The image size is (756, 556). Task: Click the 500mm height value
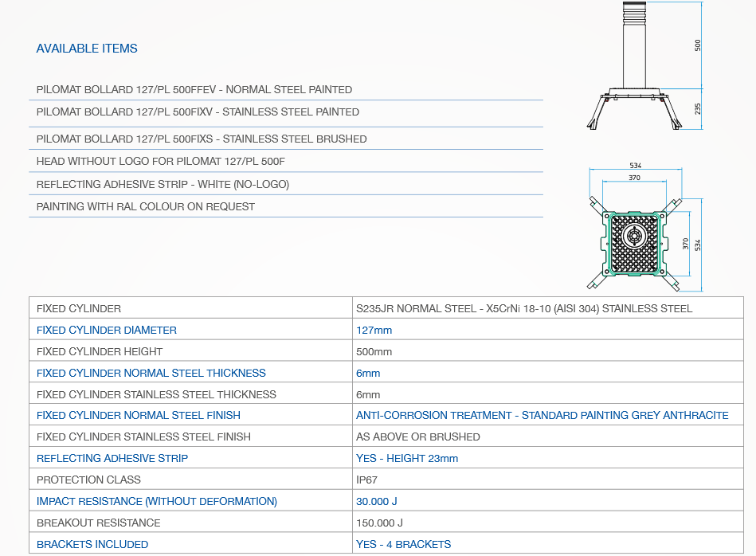[x=374, y=351]
